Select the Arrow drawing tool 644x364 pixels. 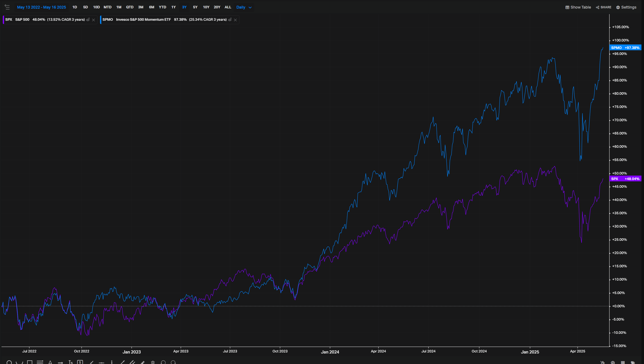[x=61, y=362]
